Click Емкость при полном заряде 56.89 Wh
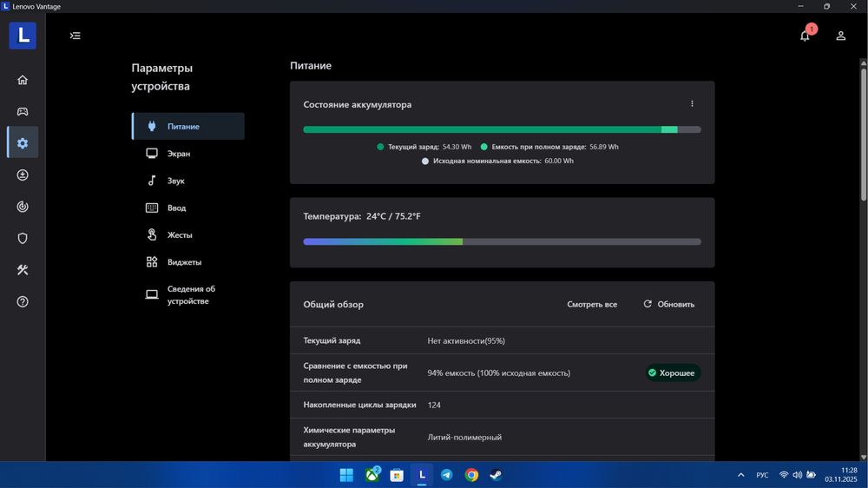Screen dimensions: 868x488 coord(549,147)
